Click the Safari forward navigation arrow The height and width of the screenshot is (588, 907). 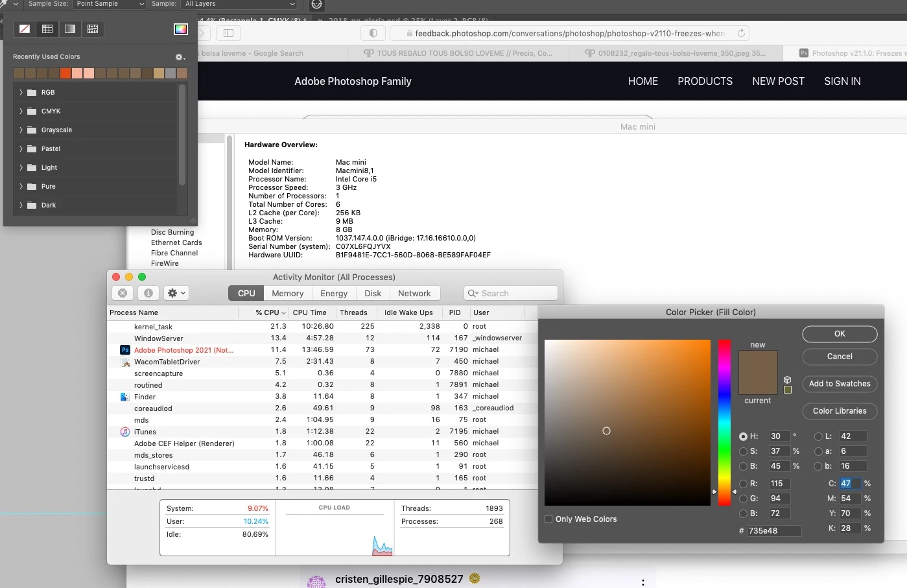coord(202,33)
